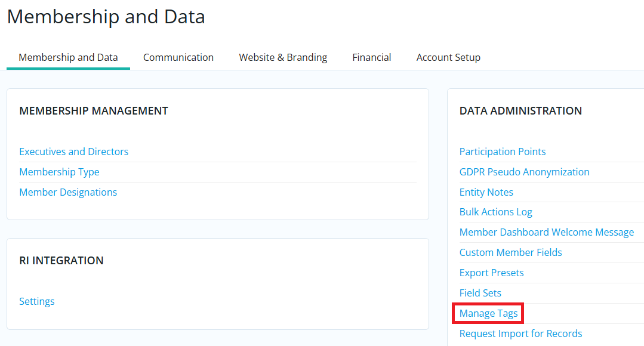
Task: Open Custom Member Fields
Action: (510, 252)
